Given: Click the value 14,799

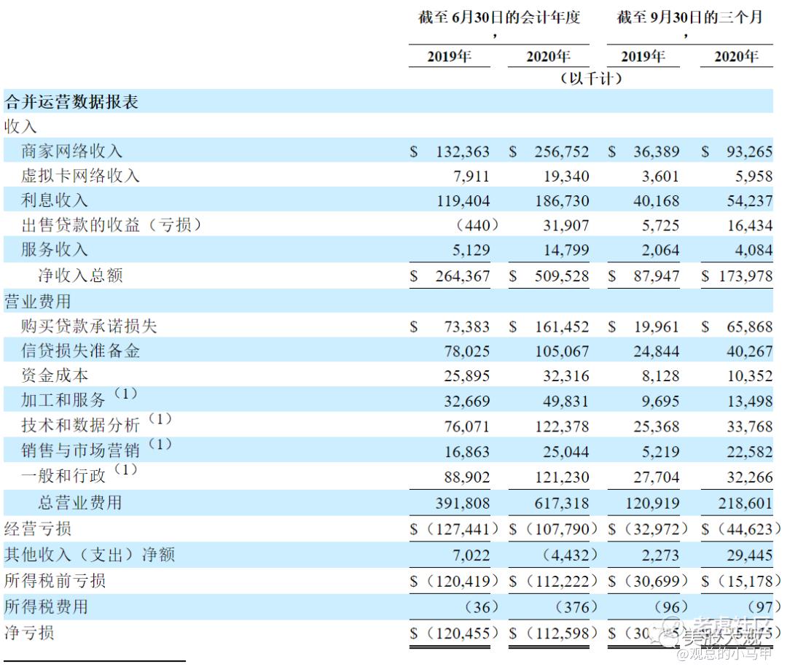Looking at the screenshot, I should (x=567, y=250).
